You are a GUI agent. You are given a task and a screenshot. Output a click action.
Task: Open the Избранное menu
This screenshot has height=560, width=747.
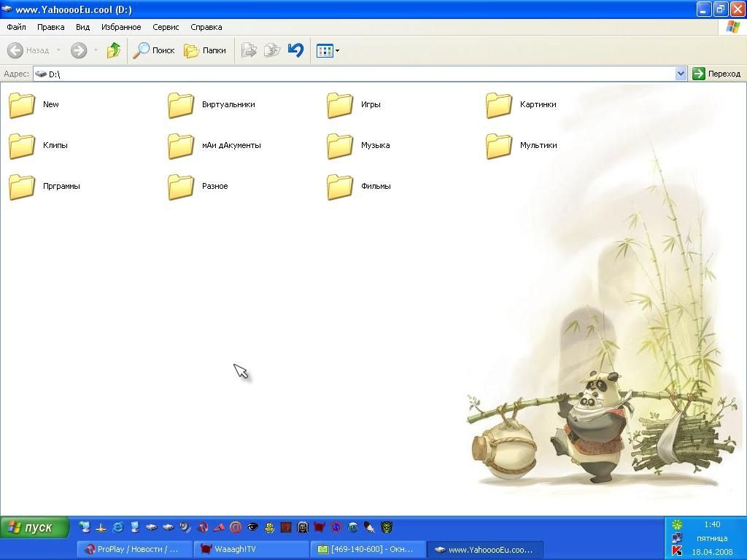[x=121, y=27]
